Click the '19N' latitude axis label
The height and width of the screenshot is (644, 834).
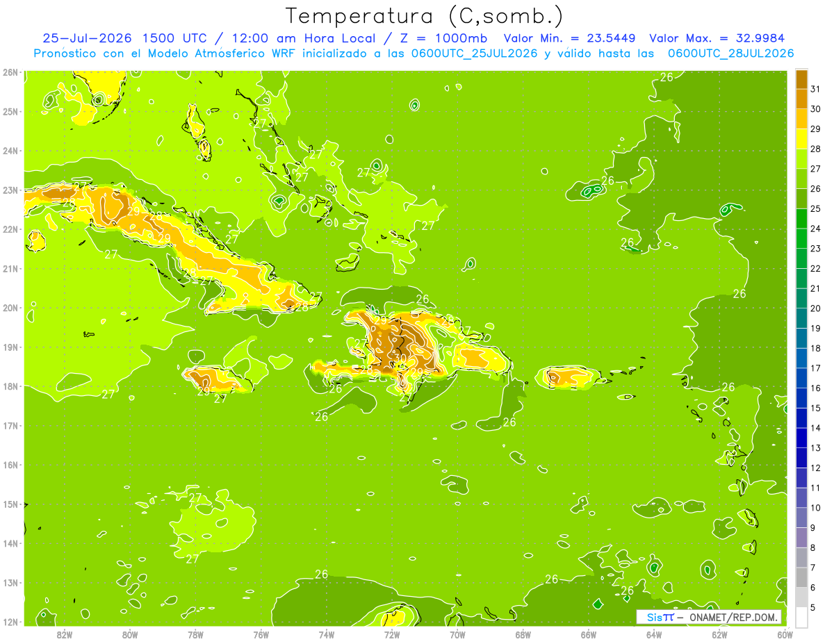coord(10,347)
